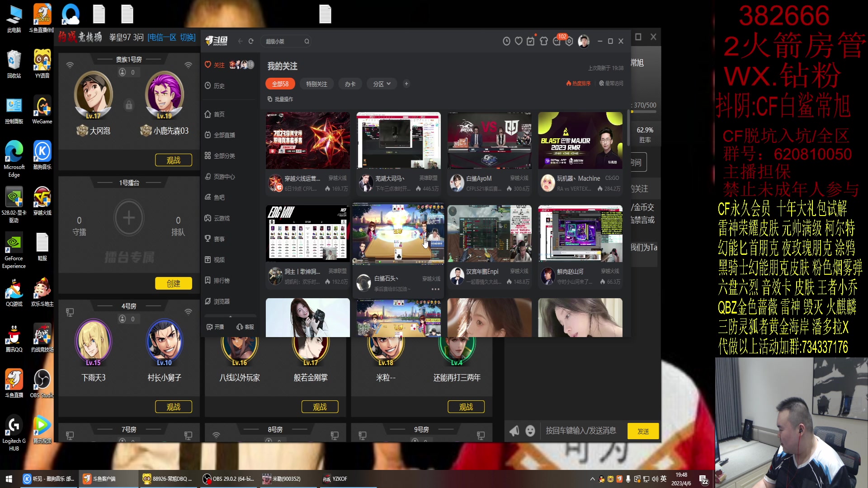This screenshot has width=868, height=488.
Task: Open the daily check-in calendar icon
Action: 531,41
